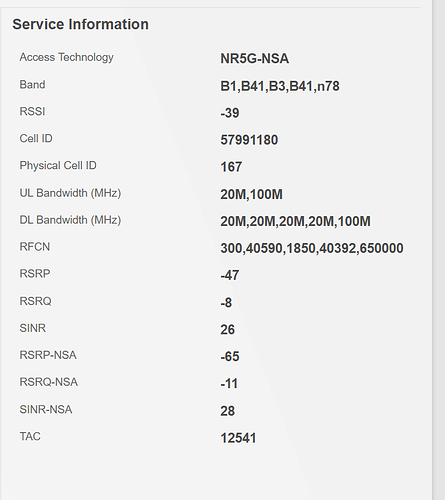
Task: Click the DL Bandwidth value list
Action: pos(295,221)
